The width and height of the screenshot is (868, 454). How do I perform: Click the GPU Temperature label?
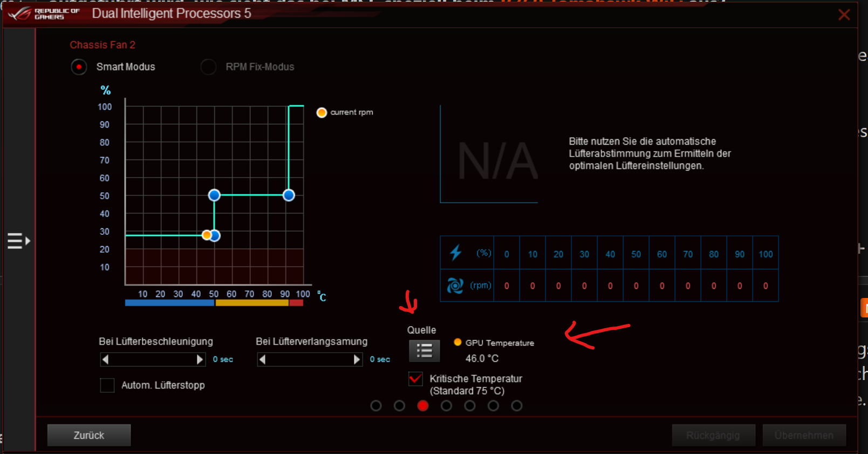pyautogui.click(x=500, y=343)
